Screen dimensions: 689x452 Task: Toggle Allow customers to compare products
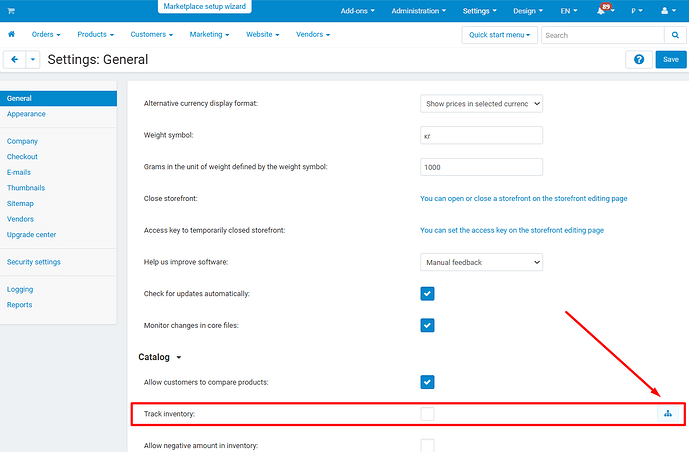coord(427,382)
